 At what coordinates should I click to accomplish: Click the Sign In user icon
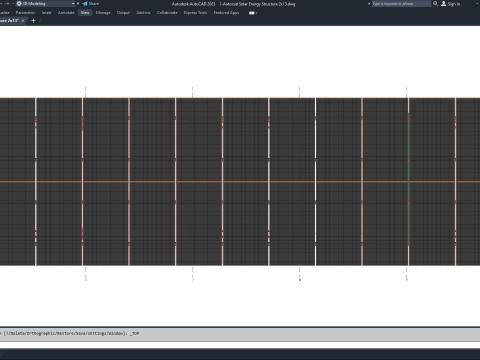[444, 4]
